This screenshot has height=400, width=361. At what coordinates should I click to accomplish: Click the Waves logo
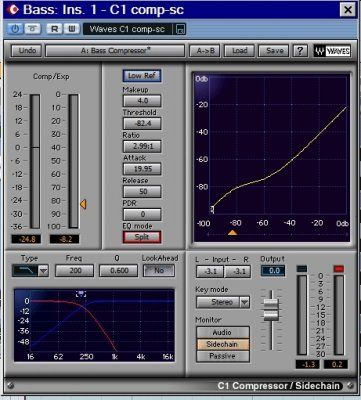pos(332,51)
